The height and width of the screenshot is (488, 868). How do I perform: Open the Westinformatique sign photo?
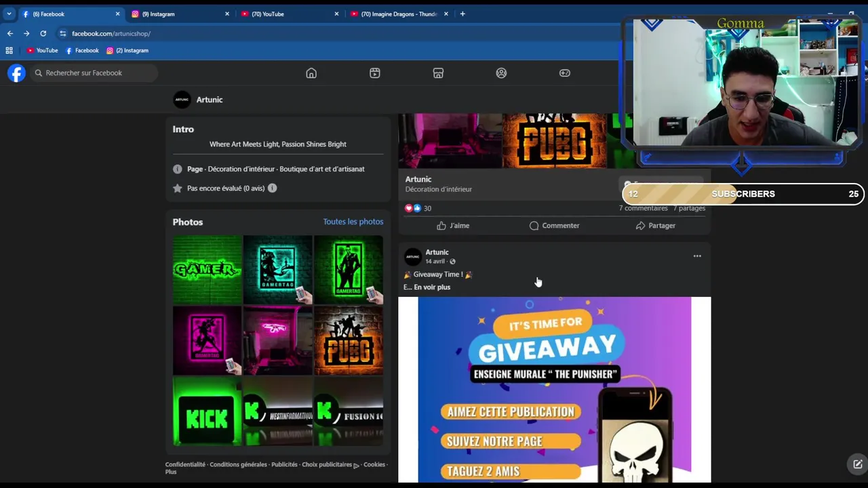coord(278,411)
